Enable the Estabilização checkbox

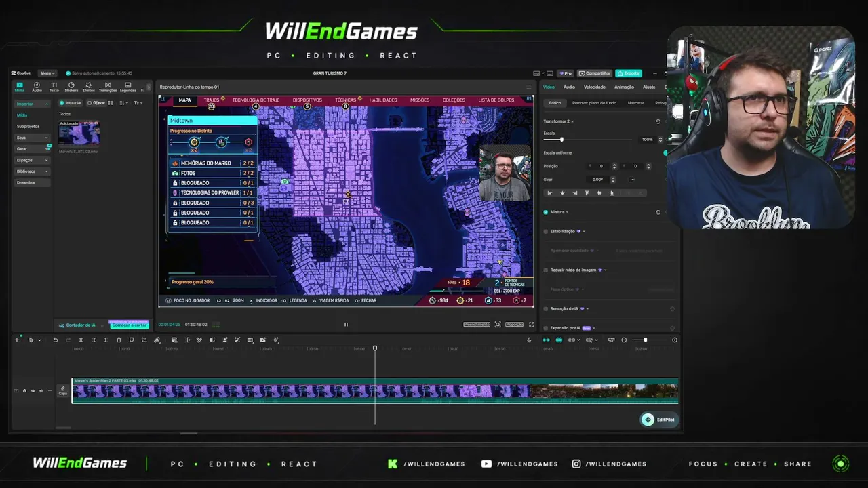[x=546, y=231]
